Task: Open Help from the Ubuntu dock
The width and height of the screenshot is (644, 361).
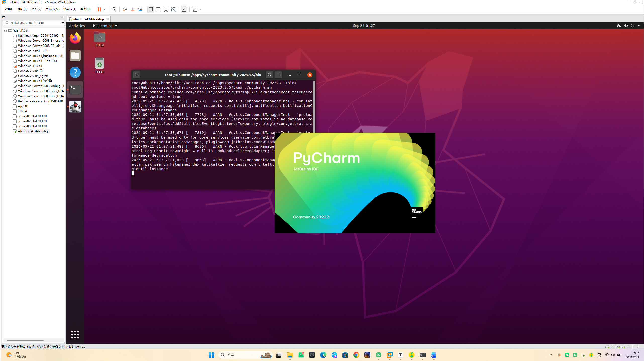Action: [x=75, y=72]
